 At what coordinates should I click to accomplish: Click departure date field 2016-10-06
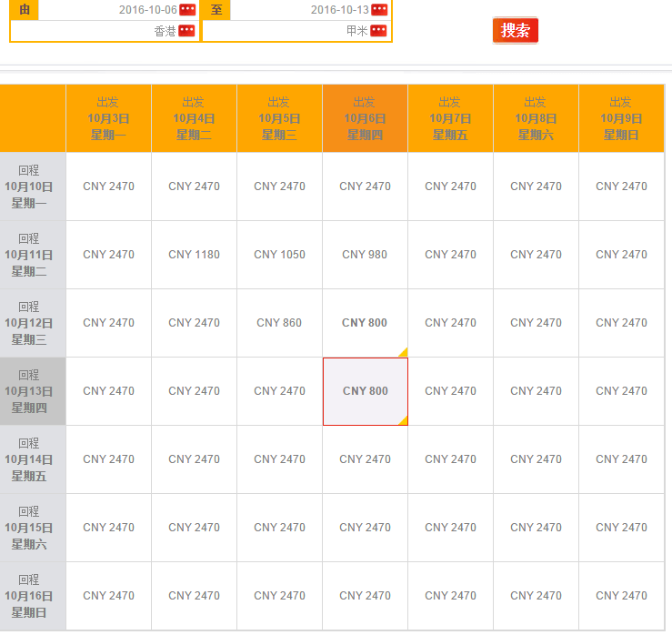tap(118, 9)
